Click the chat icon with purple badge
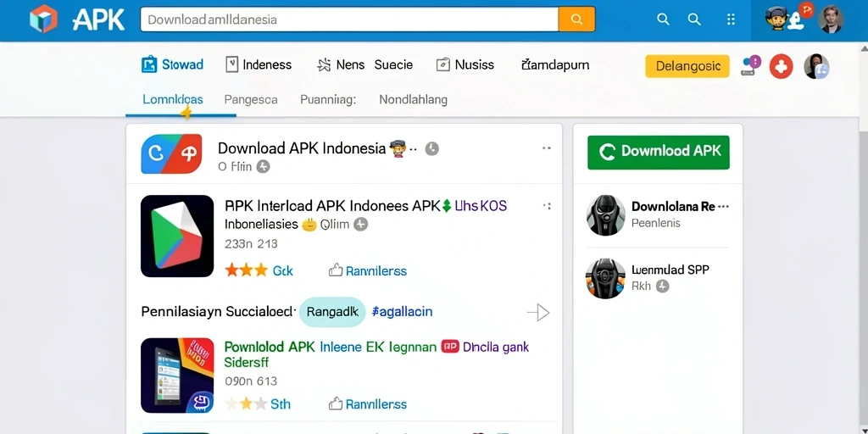868x434 pixels. pyautogui.click(x=751, y=66)
